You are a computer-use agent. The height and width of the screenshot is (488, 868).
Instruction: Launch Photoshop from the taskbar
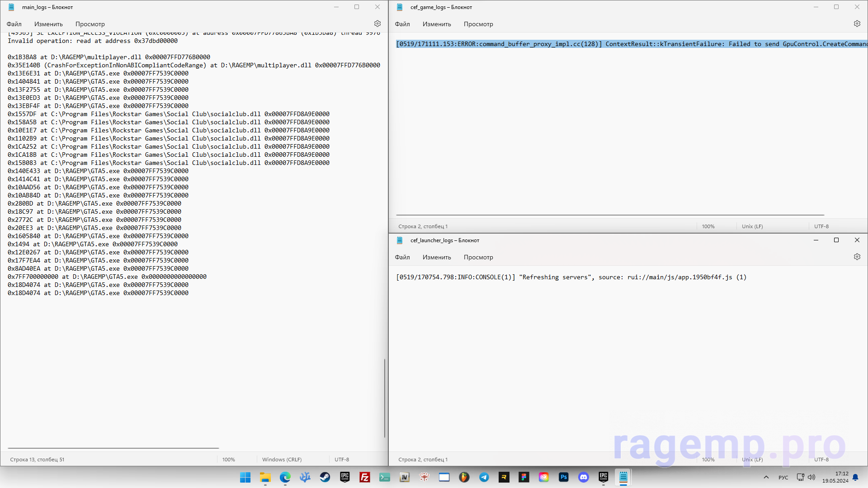click(564, 477)
